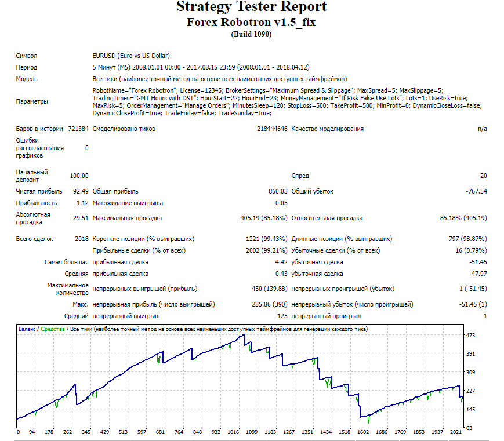504x441 pixels.
Task: Select the period value starting with '5 Минут (M5)'
Action: pos(201,67)
